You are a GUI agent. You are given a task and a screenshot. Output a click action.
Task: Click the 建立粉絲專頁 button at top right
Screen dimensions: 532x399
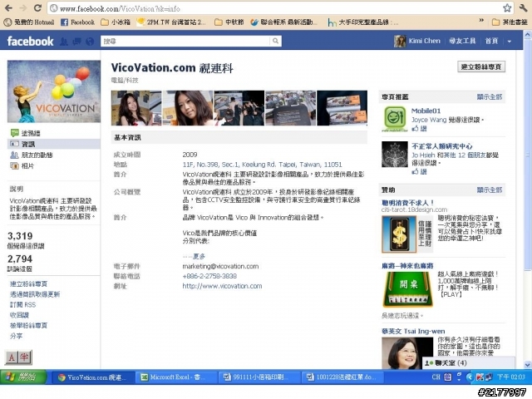point(481,66)
